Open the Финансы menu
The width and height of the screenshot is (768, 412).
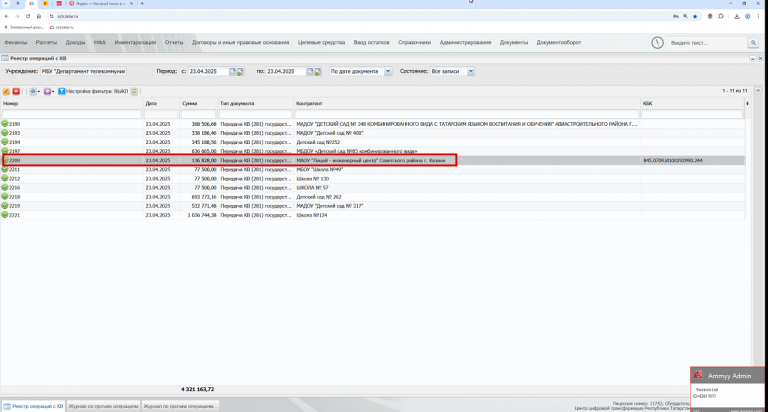(16, 43)
